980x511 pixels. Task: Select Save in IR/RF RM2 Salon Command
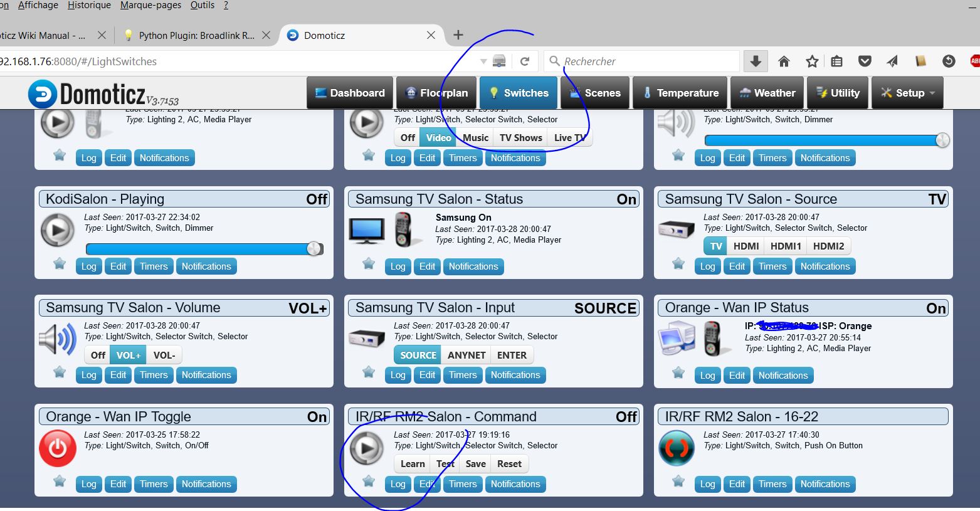click(475, 464)
